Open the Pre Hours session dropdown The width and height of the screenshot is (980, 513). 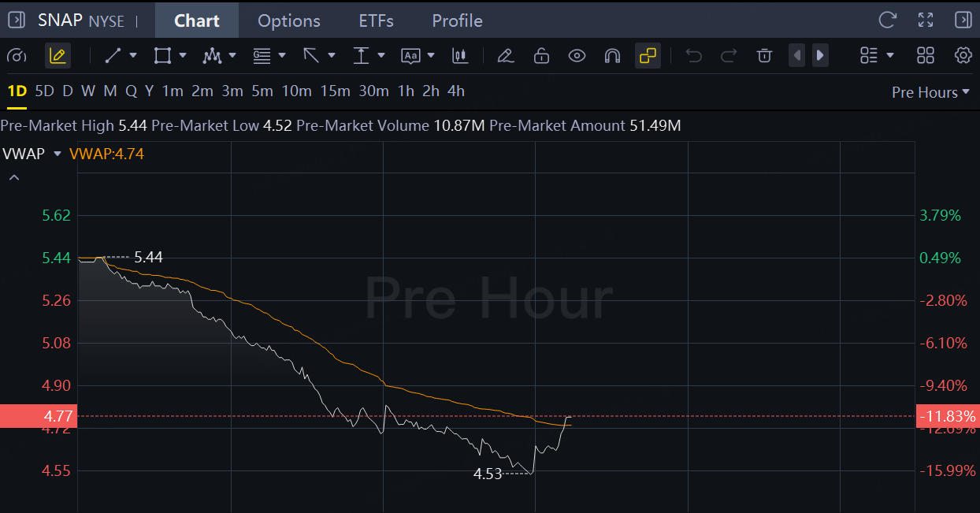pyautogui.click(x=930, y=92)
